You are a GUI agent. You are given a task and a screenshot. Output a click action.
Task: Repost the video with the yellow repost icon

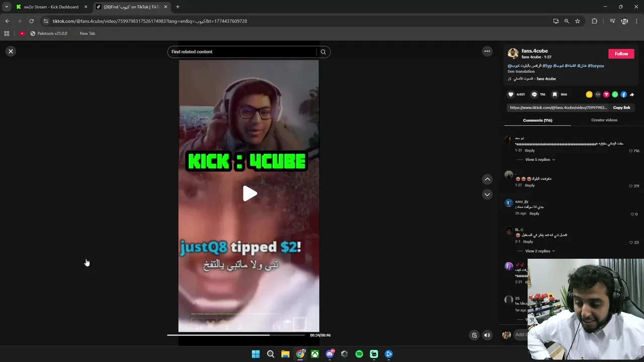589,95
